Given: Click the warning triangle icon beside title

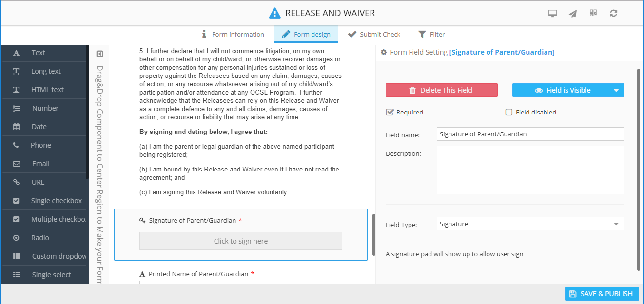Looking at the screenshot, I should (x=275, y=13).
